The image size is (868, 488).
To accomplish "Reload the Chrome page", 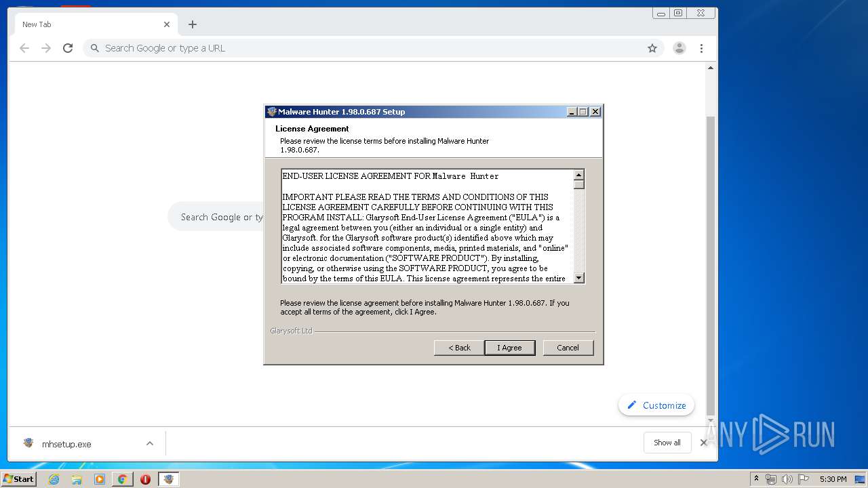I will pos(68,48).
